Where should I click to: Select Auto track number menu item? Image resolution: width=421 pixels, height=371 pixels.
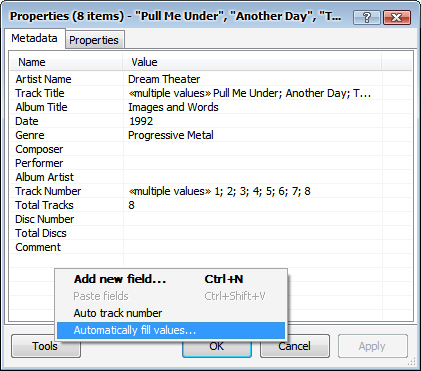(170, 313)
